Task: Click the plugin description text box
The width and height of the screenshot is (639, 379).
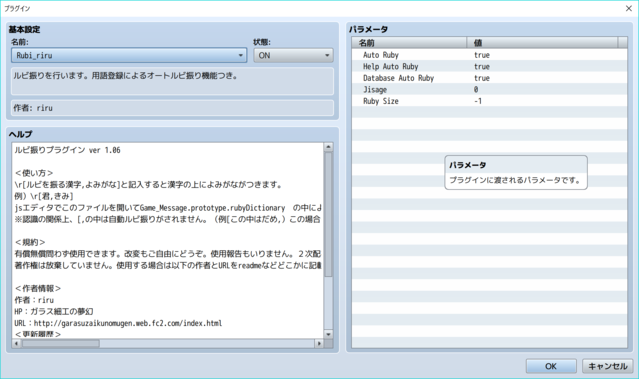Action: (x=172, y=81)
